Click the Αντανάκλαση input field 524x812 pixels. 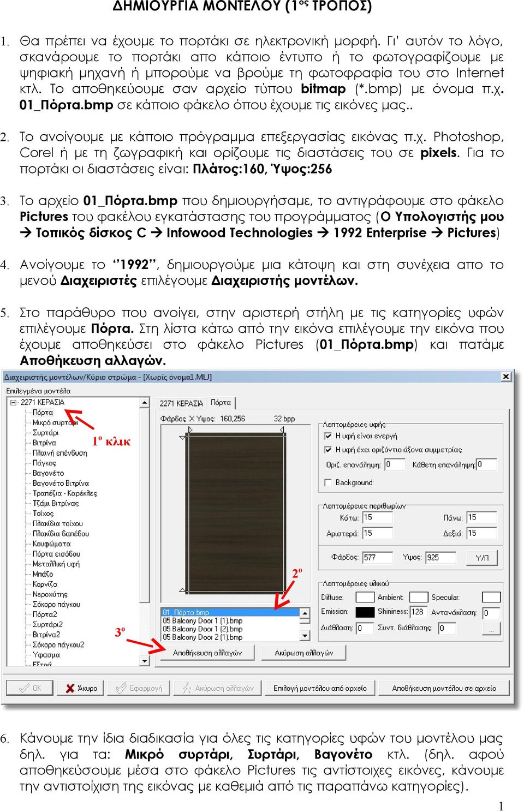491,613
